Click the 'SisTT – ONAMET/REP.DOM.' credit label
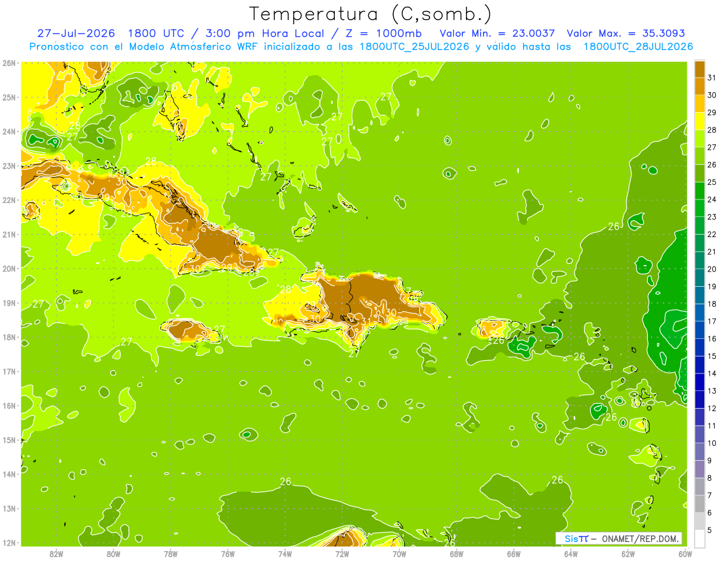 [x=618, y=538]
